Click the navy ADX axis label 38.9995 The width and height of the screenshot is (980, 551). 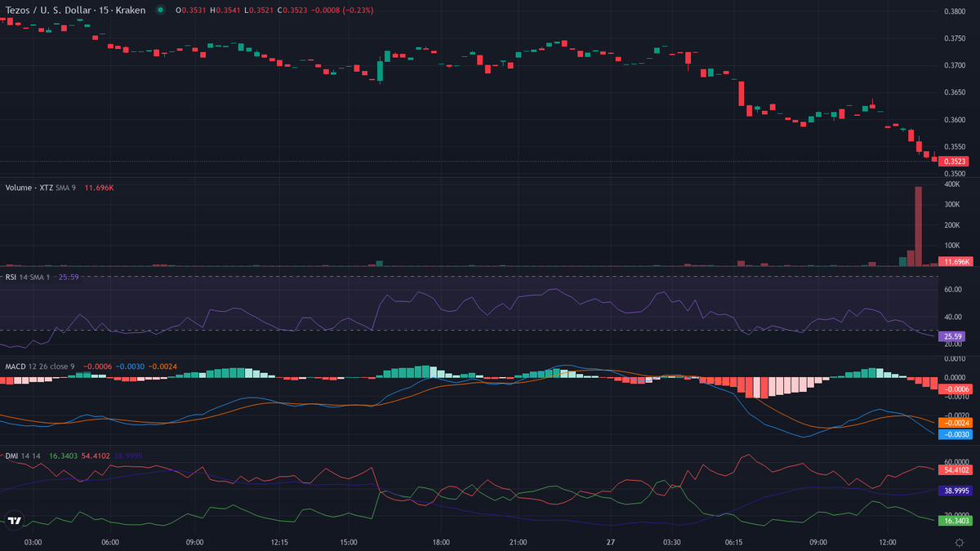pos(955,491)
